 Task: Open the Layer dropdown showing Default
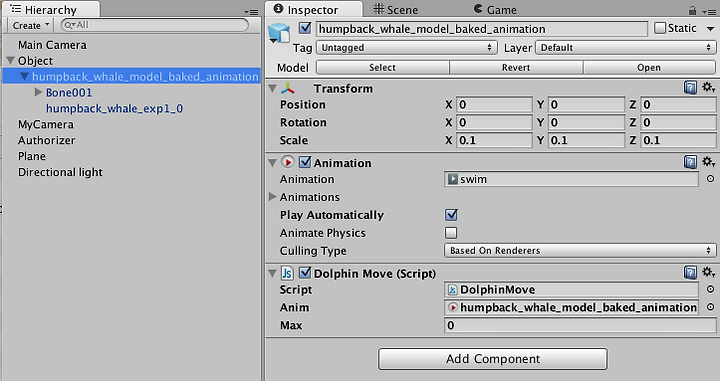coord(626,48)
